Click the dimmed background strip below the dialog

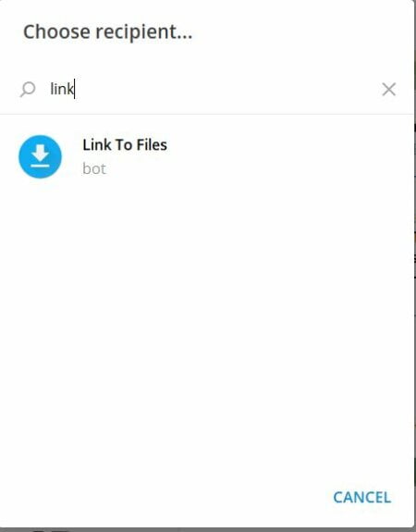[x=208, y=529]
